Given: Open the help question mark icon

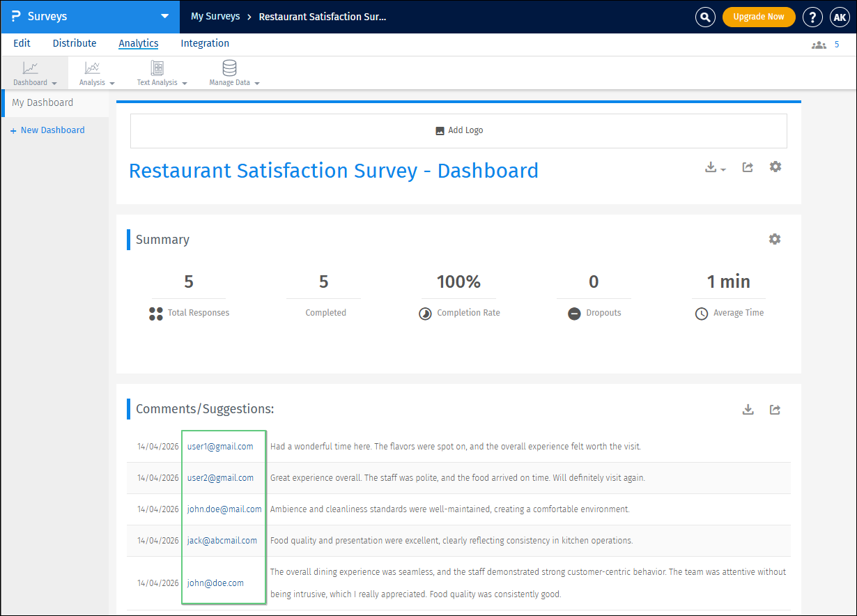Looking at the screenshot, I should 812,17.
